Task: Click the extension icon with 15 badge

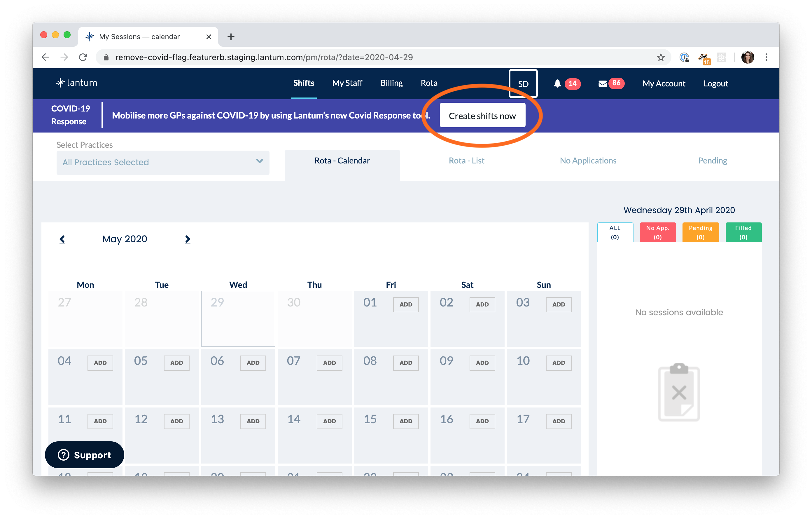Action: pyautogui.click(x=704, y=58)
